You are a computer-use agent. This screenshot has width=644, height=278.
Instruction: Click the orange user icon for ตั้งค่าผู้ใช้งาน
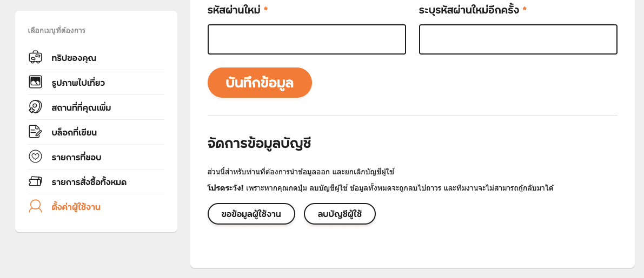click(35, 206)
